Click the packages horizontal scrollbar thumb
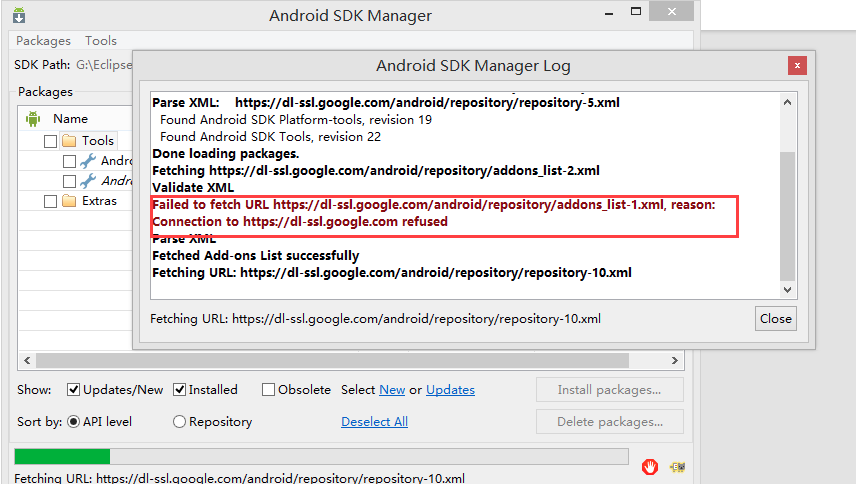 (332, 361)
